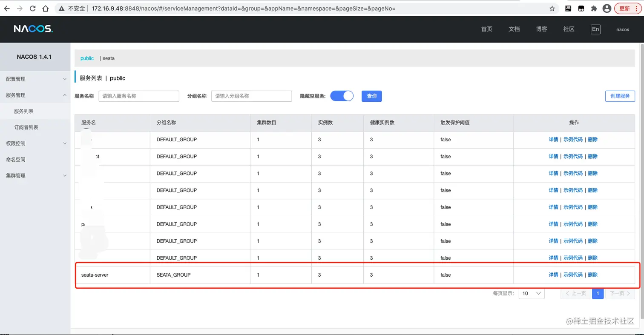Screen dimensions: 644x335
Task: Click SEATA_GROUP group name cell
Action: (x=173, y=275)
